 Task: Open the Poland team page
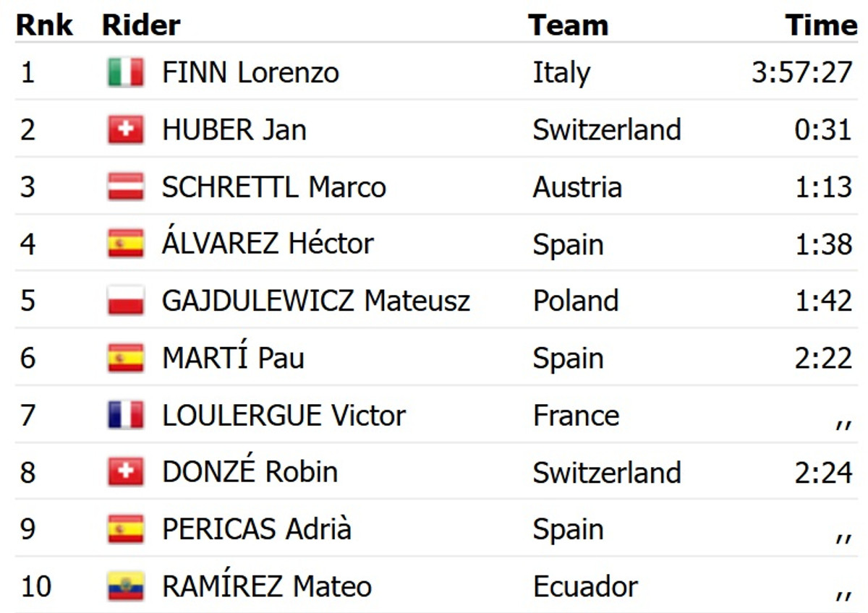tap(576, 301)
